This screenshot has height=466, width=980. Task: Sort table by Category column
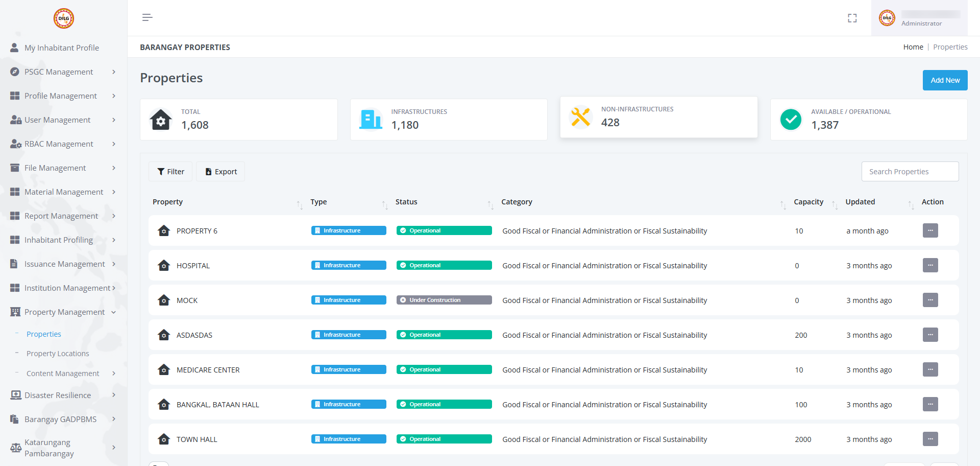[783, 205]
